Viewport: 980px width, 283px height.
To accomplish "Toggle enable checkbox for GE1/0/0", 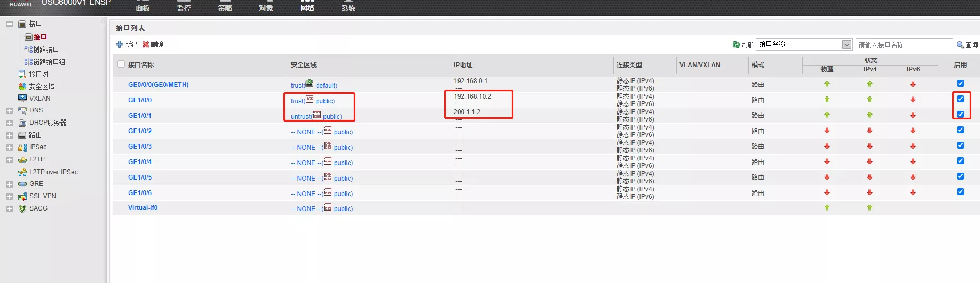I will point(960,99).
